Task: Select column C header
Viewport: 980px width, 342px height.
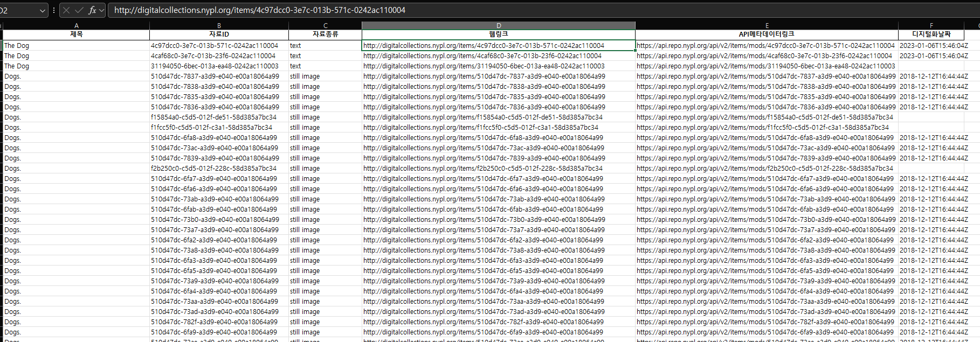Action: tap(325, 25)
